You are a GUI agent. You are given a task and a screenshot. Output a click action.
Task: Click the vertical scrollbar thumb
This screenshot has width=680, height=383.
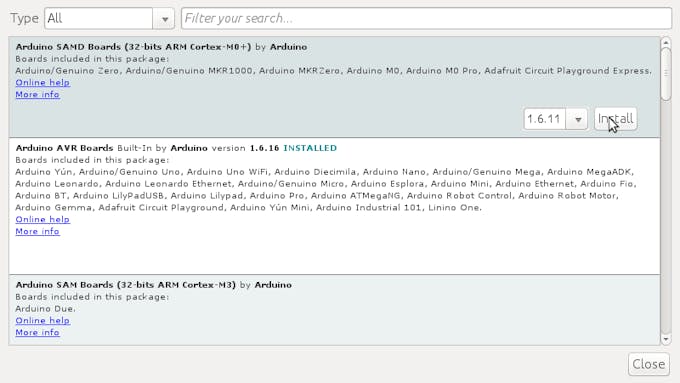coord(666,74)
